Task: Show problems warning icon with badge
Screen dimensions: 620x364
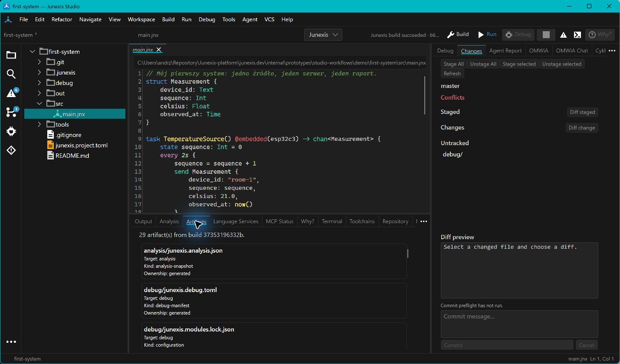Action: pyautogui.click(x=11, y=93)
